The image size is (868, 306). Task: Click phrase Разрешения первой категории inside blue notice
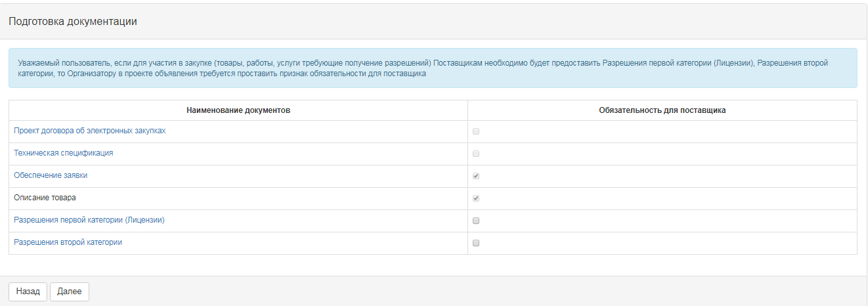tap(657, 63)
